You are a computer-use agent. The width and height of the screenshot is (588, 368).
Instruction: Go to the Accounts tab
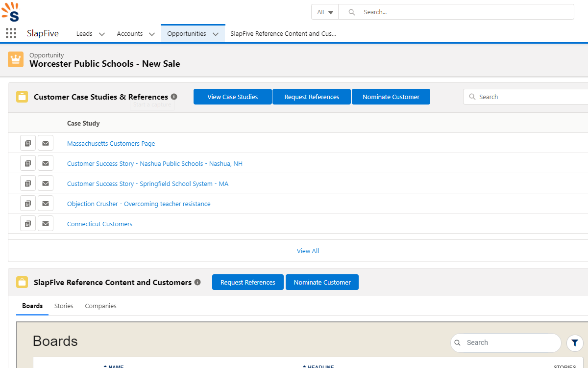point(130,33)
